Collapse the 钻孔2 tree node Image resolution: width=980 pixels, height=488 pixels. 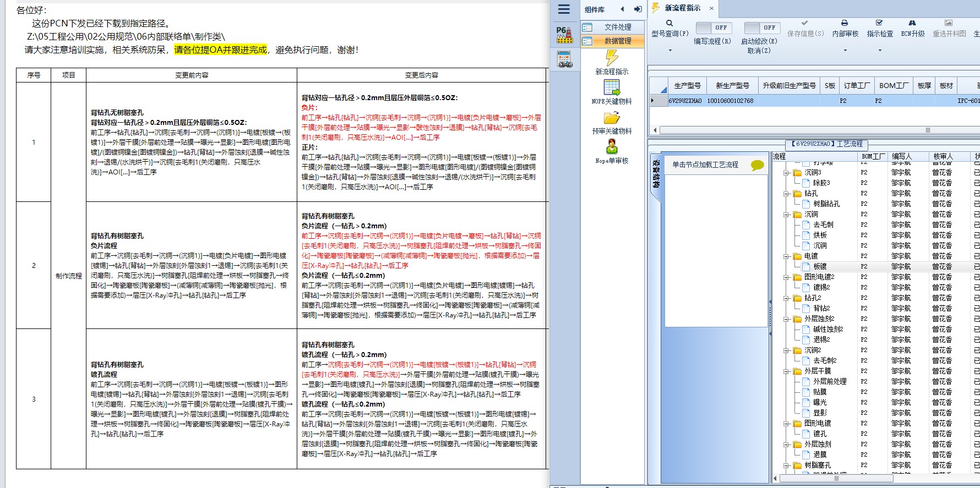point(786,298)
